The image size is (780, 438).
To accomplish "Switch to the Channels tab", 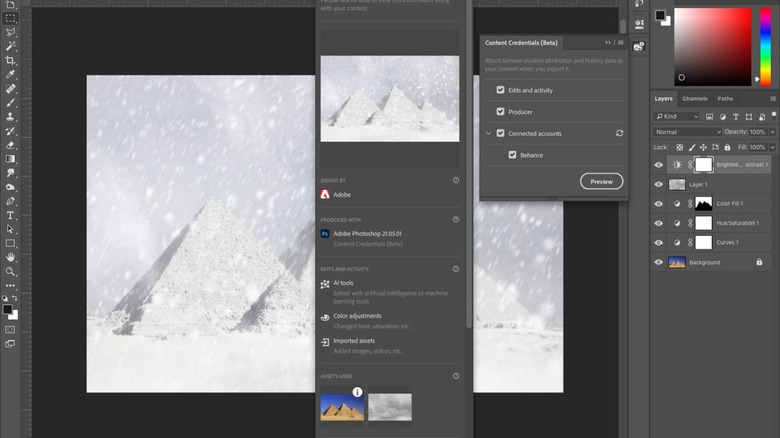I will click(694, 99).
